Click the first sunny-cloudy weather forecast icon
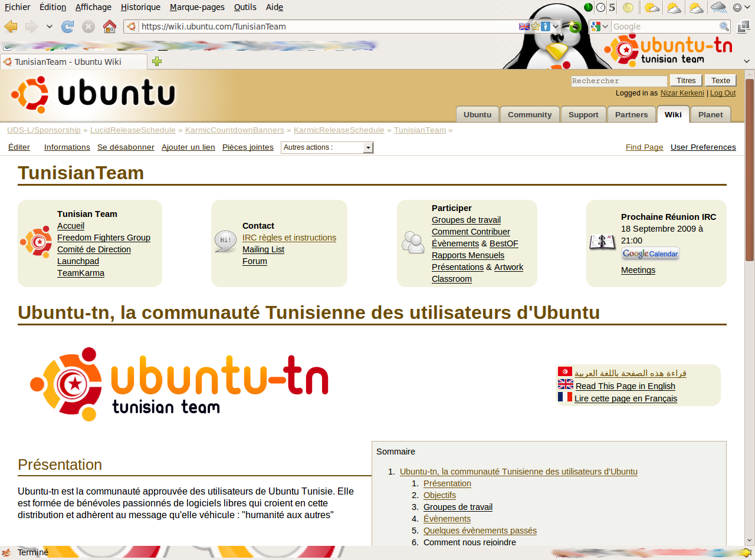 tap(652, 8)
